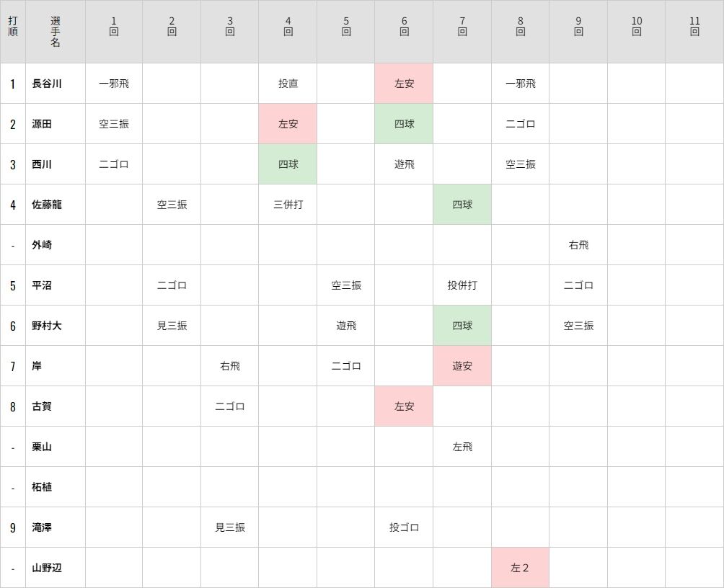Select player 山野辺 in the last row
Screen dimensions: 724x588
click(x=47, y=568)
